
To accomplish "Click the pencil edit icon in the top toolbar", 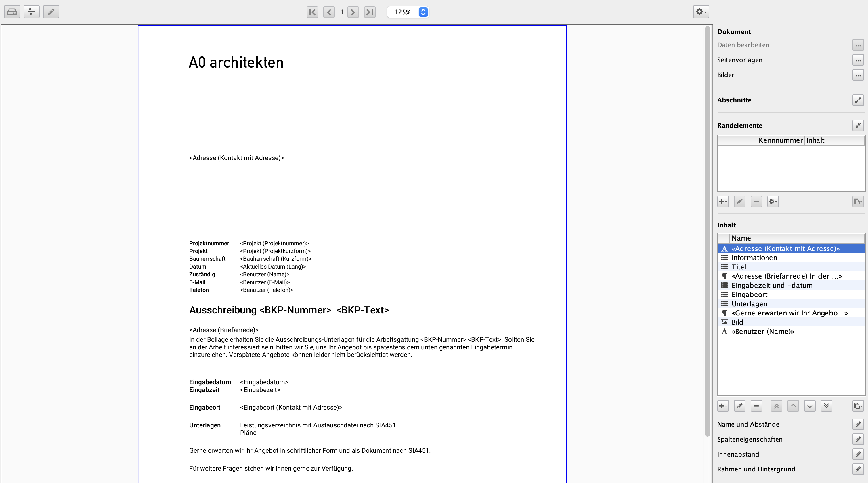I will [x=51, y=12].
